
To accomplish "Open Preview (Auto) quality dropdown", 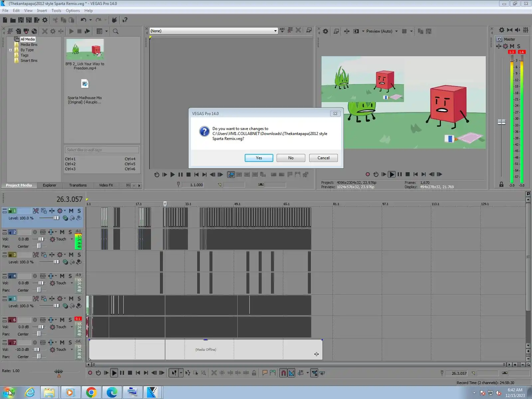I will pos(396,31).
